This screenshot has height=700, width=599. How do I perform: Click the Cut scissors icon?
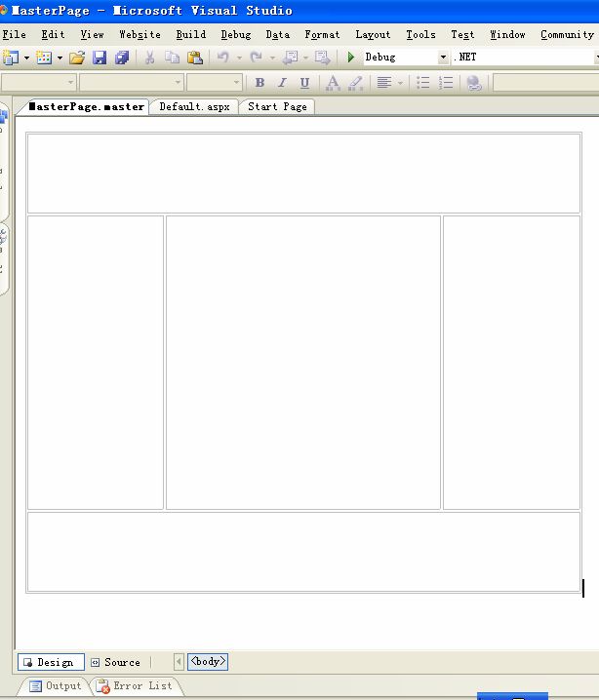click(x=149, y=58)
